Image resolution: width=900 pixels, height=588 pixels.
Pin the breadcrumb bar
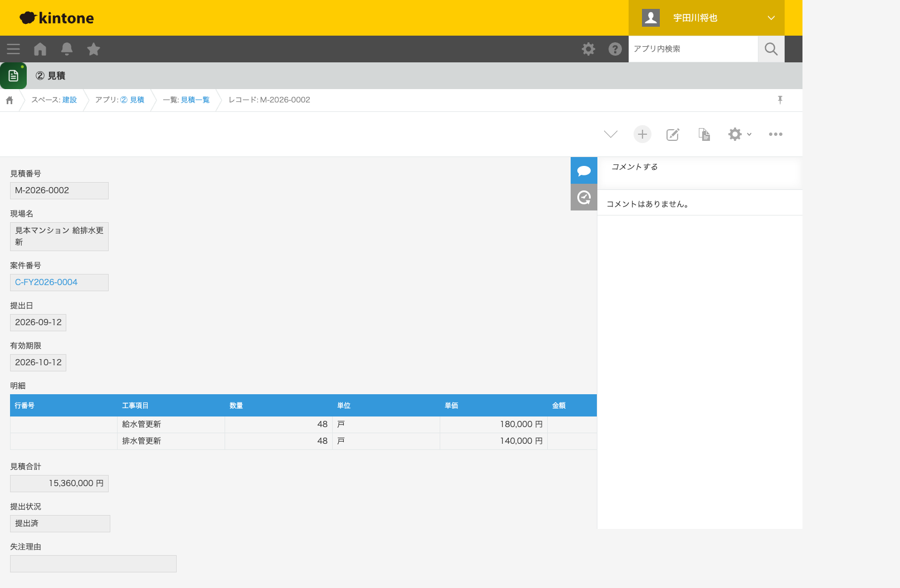coord(780,100)
